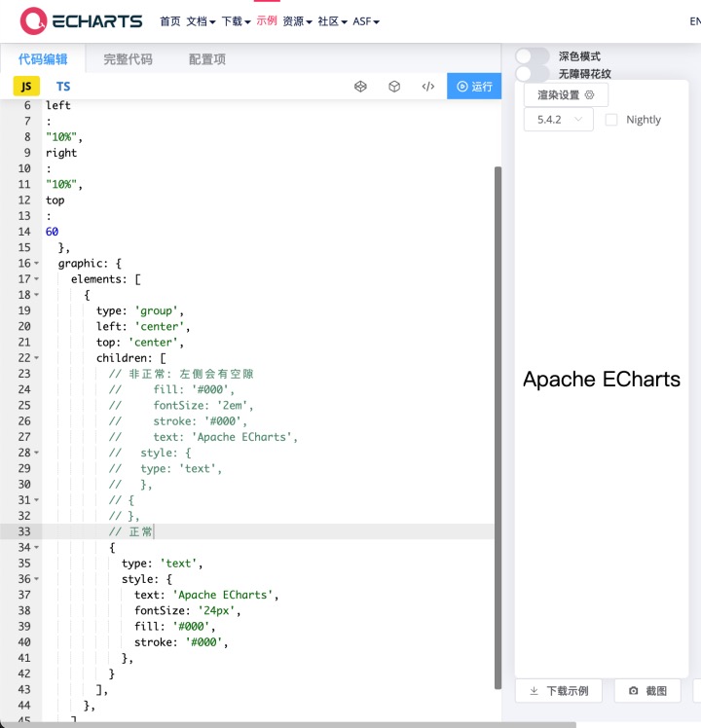
Task: Collapse code fold at line 17
Action: (x=36, y=279)
